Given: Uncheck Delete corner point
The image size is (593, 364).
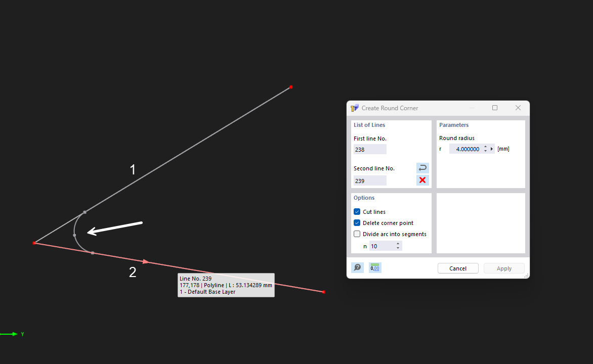Looking at the screenshot, I should 357,222.
